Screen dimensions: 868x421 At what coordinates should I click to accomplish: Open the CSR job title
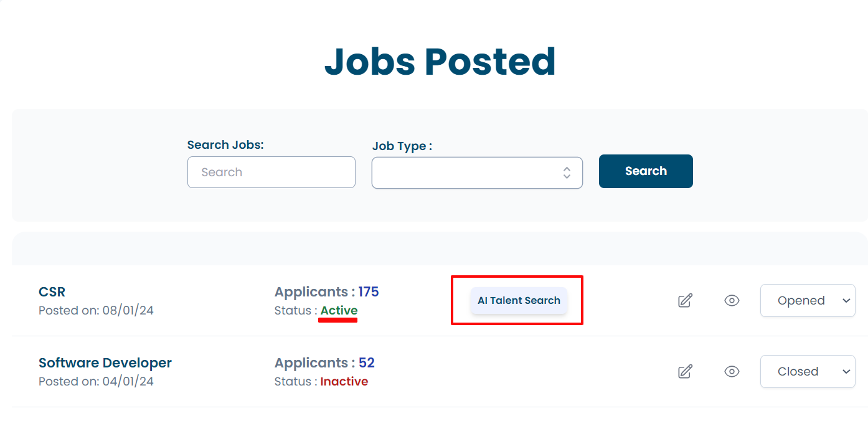coord(52,292)
